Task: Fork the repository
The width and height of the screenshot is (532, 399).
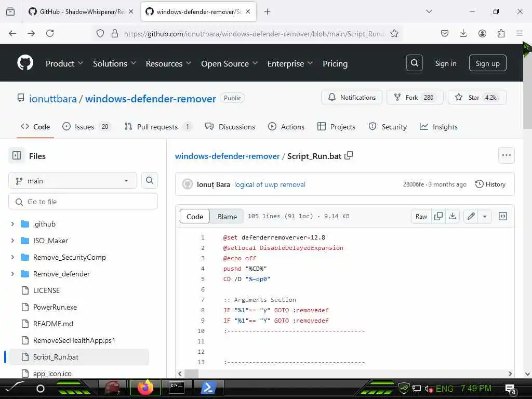Action: click(x=415, y=97)
